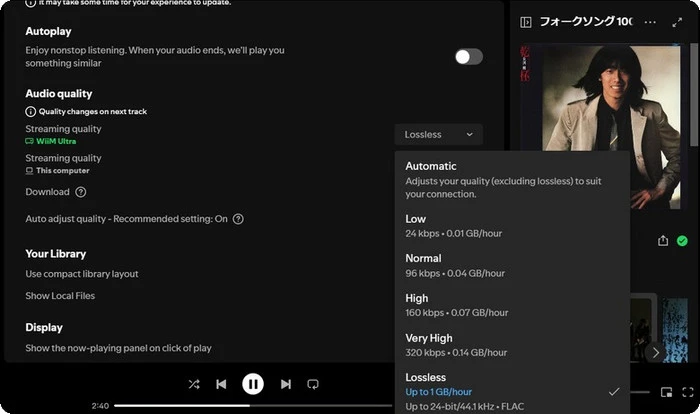Select the Lossless FLAC quality option
Viewport: 700px width, 414px height.
(512, 391)
